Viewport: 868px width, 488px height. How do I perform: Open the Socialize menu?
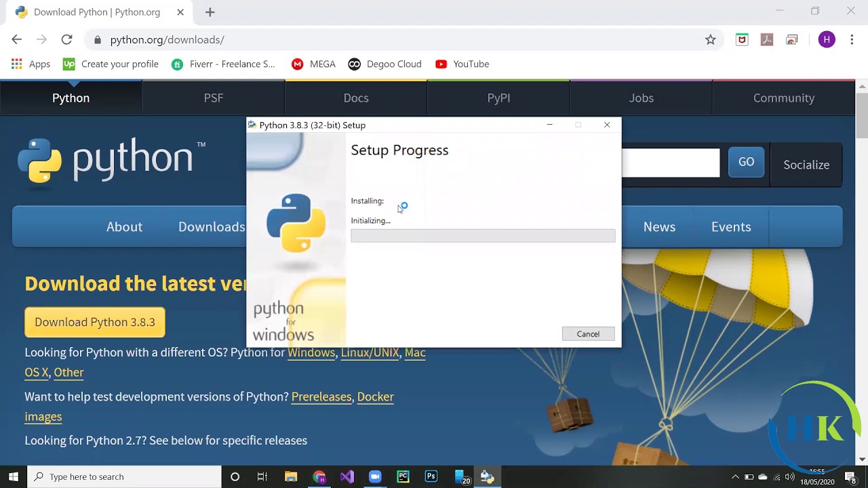click(x=806, y=165)
